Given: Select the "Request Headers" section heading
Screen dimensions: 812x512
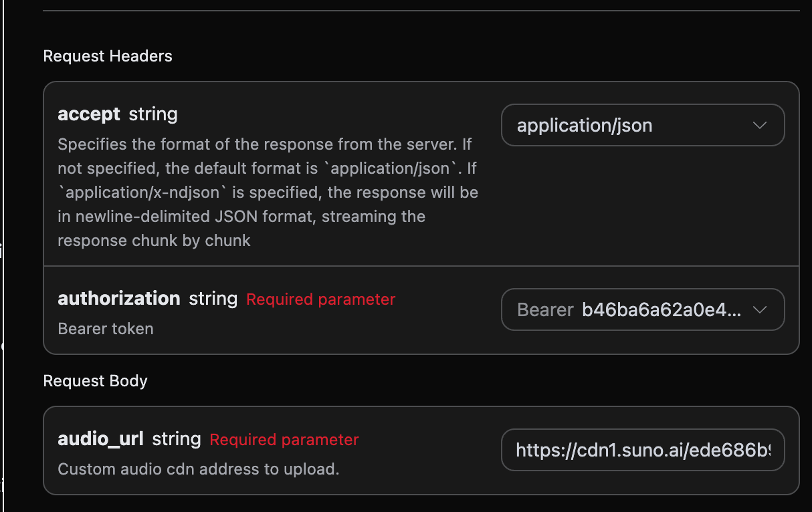Looking at the screenshot, I should coord(108,56).
